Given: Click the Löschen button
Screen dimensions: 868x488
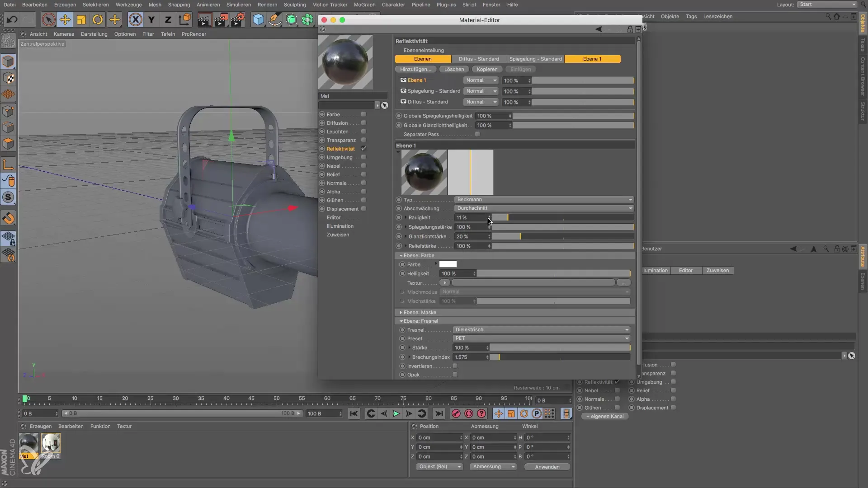Looking at the screenshot, I should [454, 69].
